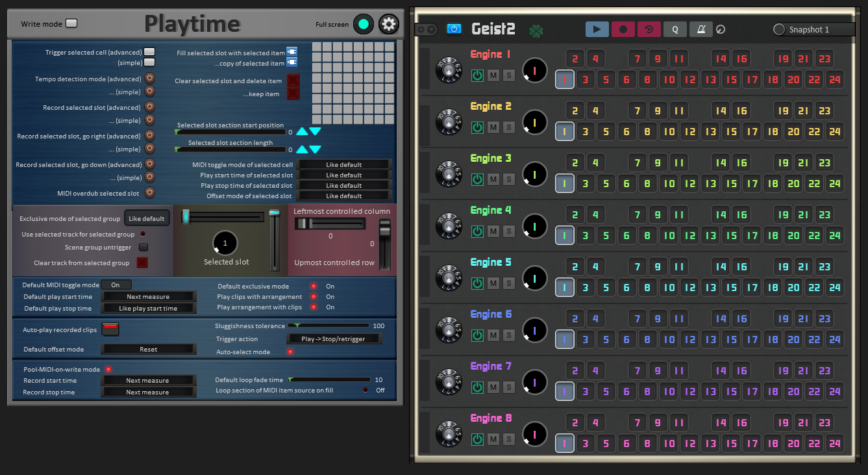Increase Selected slot section length up arrow
Screen dimensions: 868x475
point(303,149)
